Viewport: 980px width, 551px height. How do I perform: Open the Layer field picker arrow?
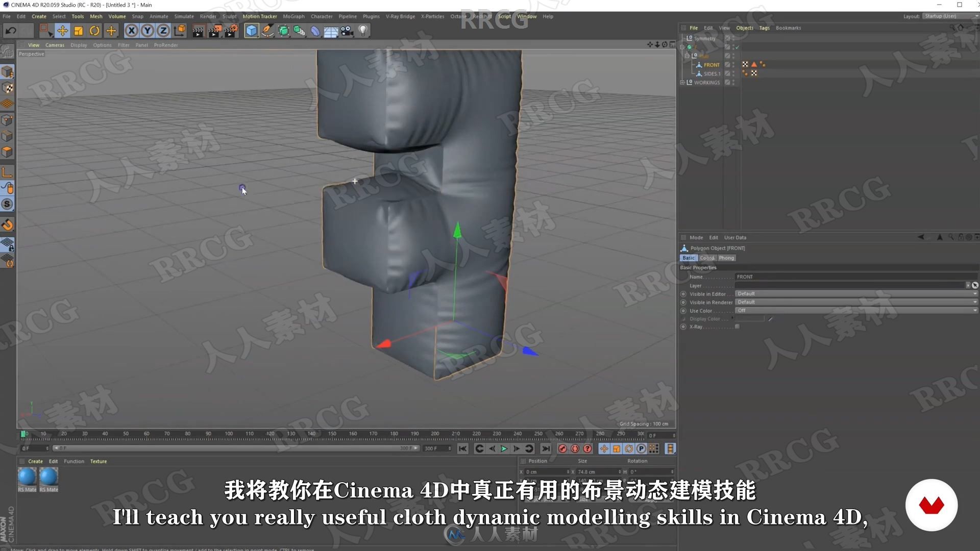point(968,285)
